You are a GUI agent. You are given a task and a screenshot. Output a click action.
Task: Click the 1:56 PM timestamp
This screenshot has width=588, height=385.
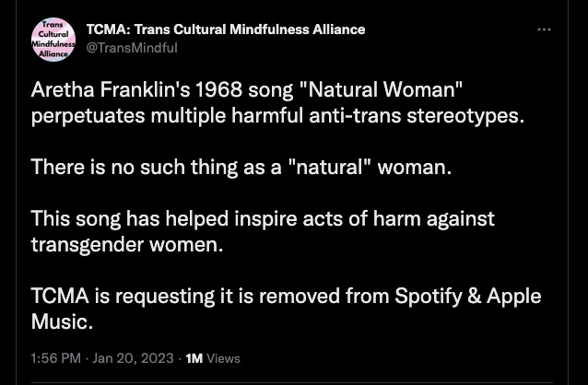tap(56, 358)
